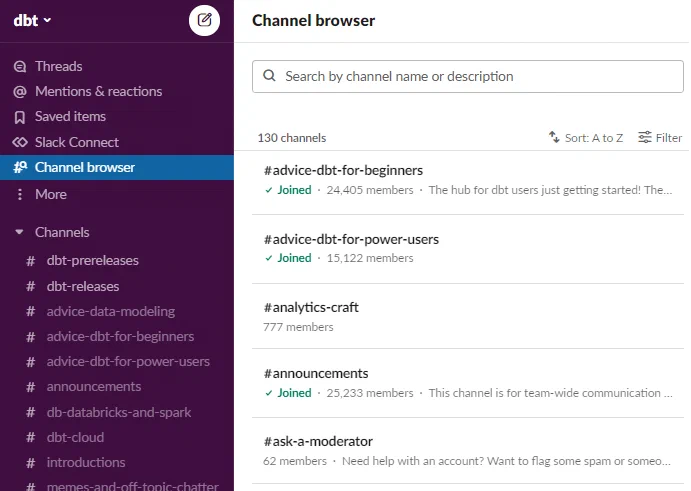691x491 pixels.
Task: Open the dbt workspace dropdown menu
Action: (x=32, y=20)
